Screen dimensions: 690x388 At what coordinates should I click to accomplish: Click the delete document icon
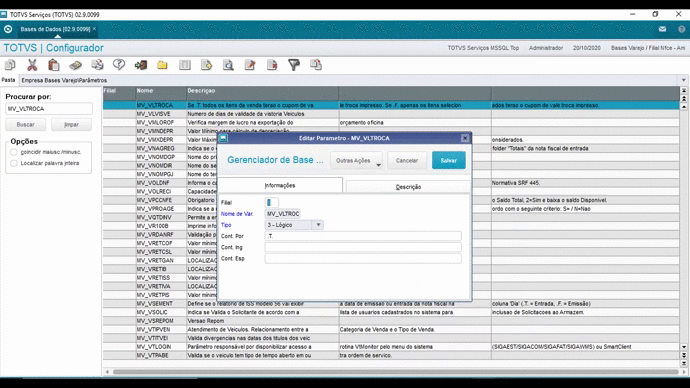(x=272, y=65)
